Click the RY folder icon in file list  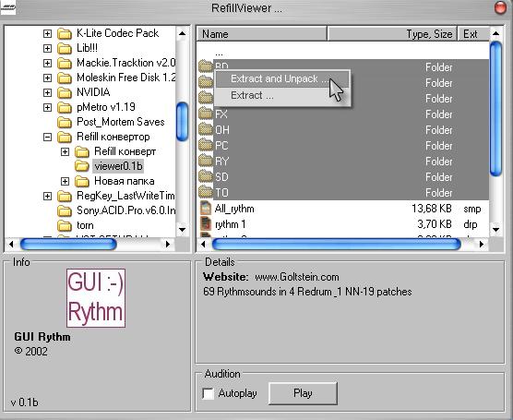click(x=206, y=161)
